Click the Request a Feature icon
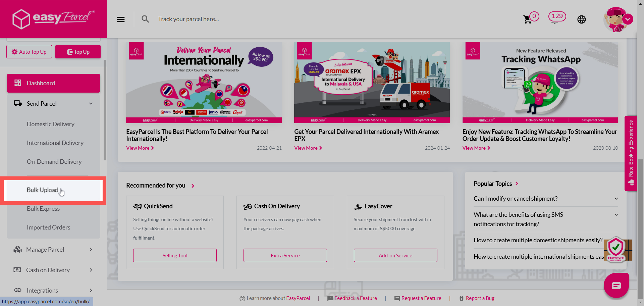Image resolution: width=644 pixels, height=306 pixels. (x=397, y=298)
